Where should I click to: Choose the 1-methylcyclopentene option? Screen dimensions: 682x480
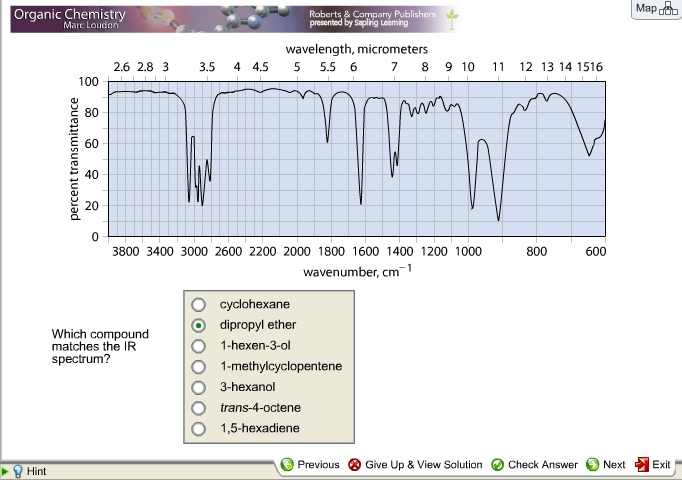pyautogui.click(x=198, y=367)
